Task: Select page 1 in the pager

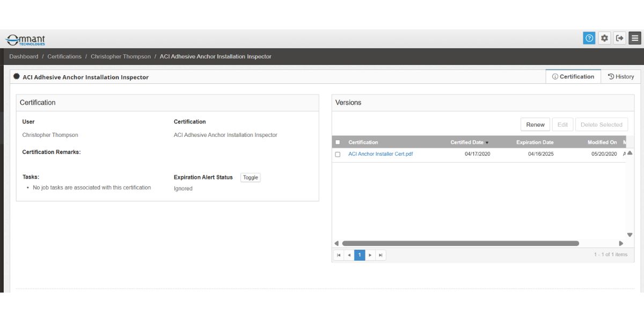Action: (x=360, y=255)
